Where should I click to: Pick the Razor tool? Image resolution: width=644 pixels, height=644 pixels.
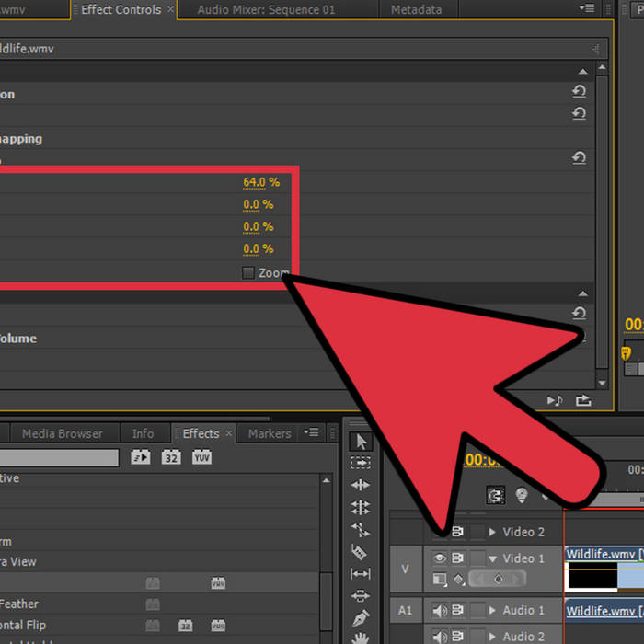361,552
